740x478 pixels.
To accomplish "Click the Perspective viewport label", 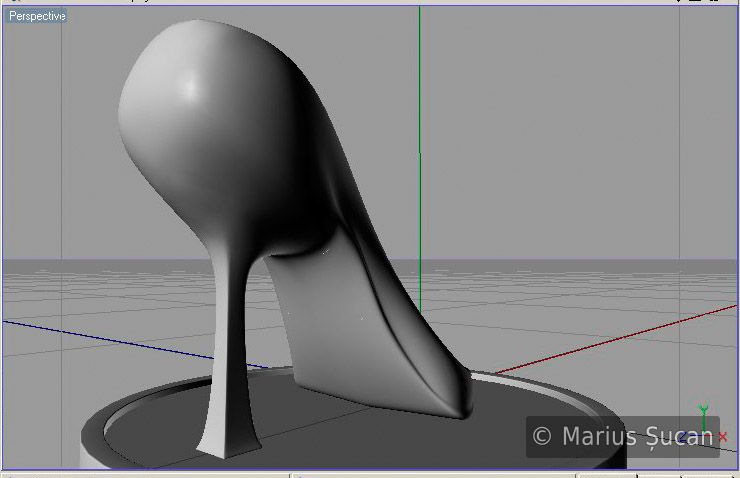I will point(37,16).
